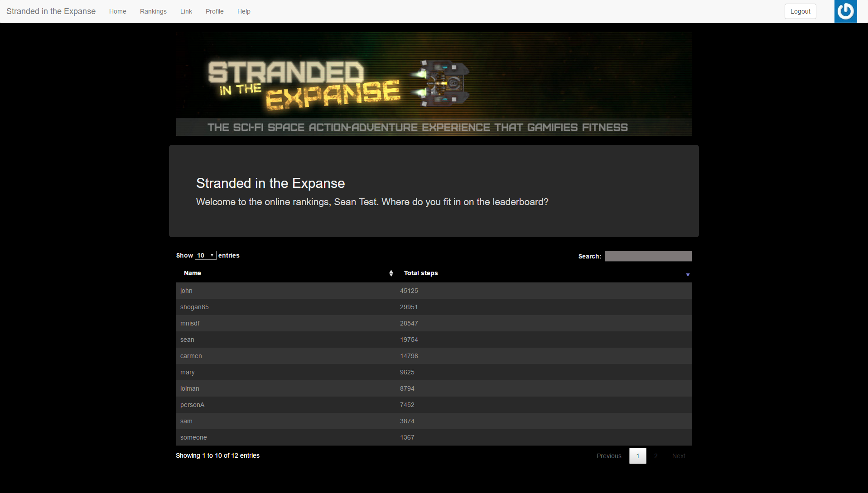
Task: Click the 29951 total steps cell
Action: coord(544,307)
